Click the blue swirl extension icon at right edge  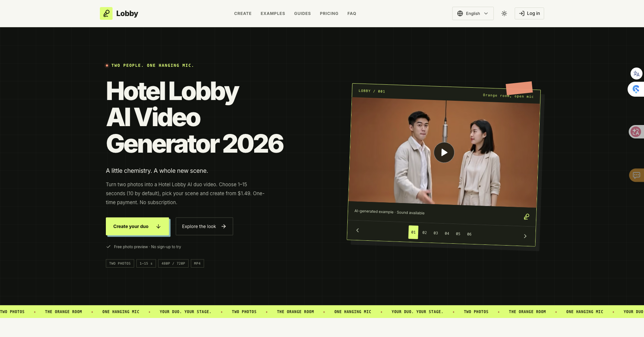[636, 89]
